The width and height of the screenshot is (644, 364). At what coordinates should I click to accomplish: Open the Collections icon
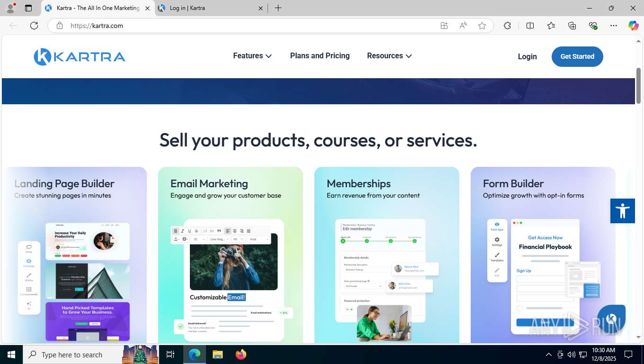pos(572,26)
